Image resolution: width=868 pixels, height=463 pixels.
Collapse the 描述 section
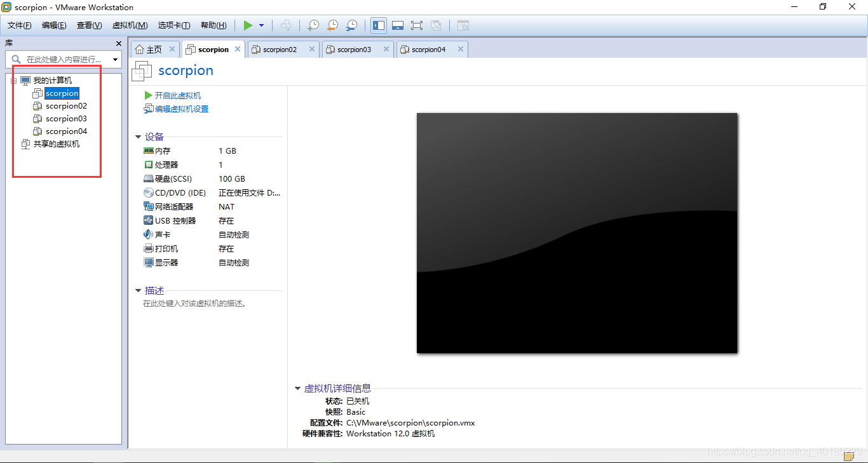pos(138,290)
